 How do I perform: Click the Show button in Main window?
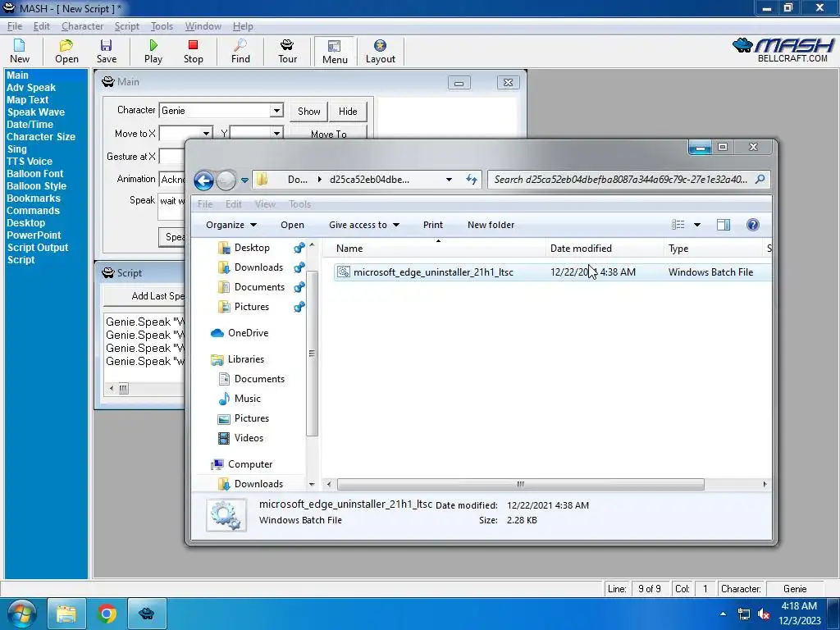click(309, 112)
